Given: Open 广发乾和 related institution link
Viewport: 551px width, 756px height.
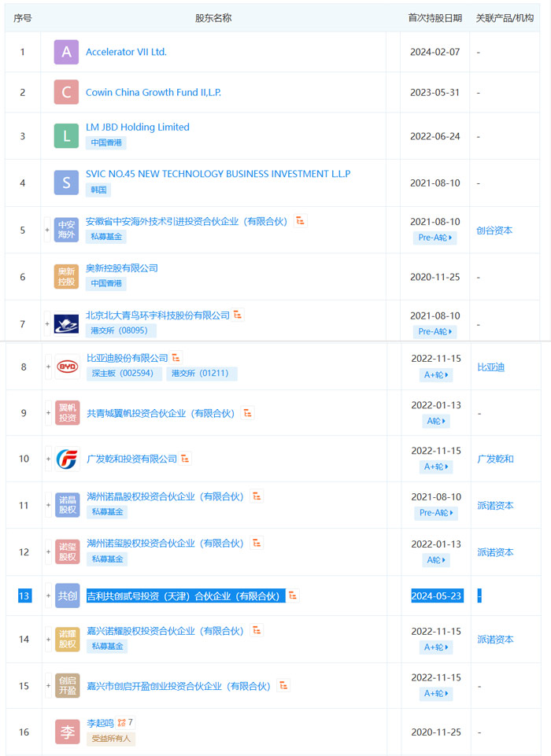Looking at the screenshot, I should click(495, 459).
